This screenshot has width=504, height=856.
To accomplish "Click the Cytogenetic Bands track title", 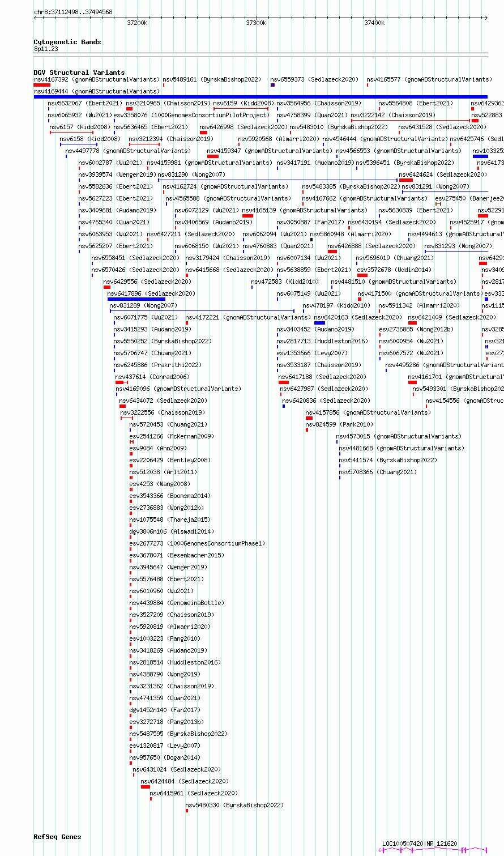I will pyautogui.click(x=67, y=42).
